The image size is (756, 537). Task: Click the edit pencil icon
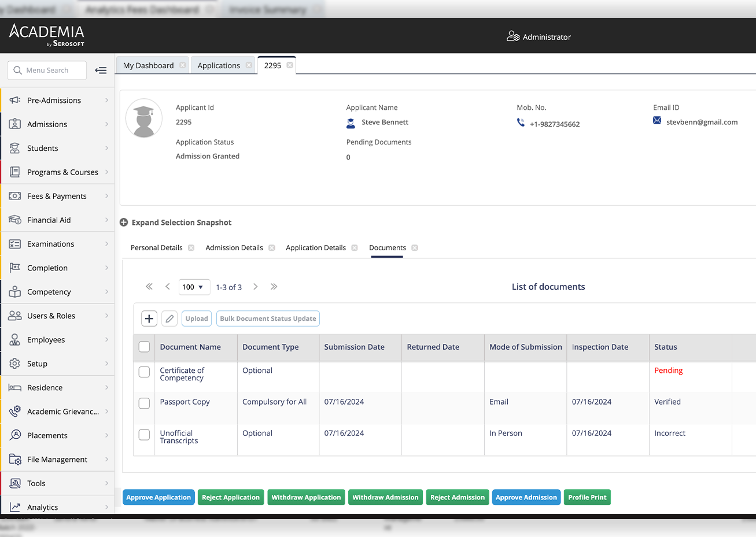tap(169, 319)
